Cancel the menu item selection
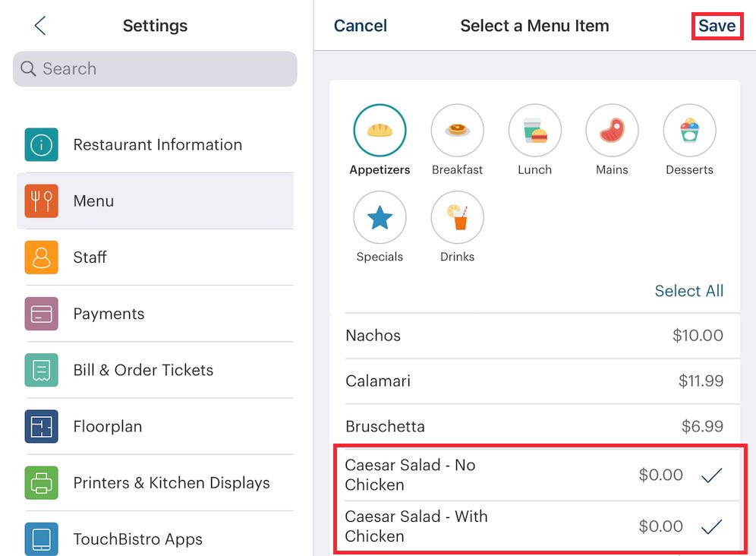756x556 pixels. [x=360, y=25]
